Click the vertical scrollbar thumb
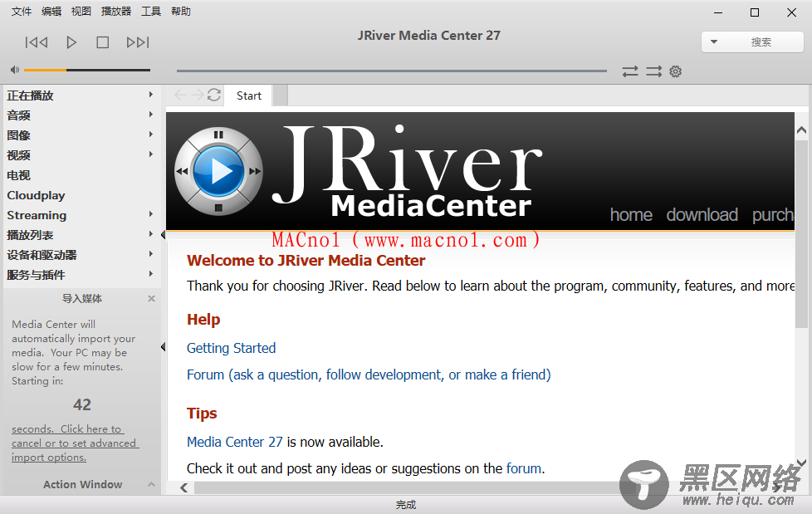This screenshot has height=514, width=812. 801,233
